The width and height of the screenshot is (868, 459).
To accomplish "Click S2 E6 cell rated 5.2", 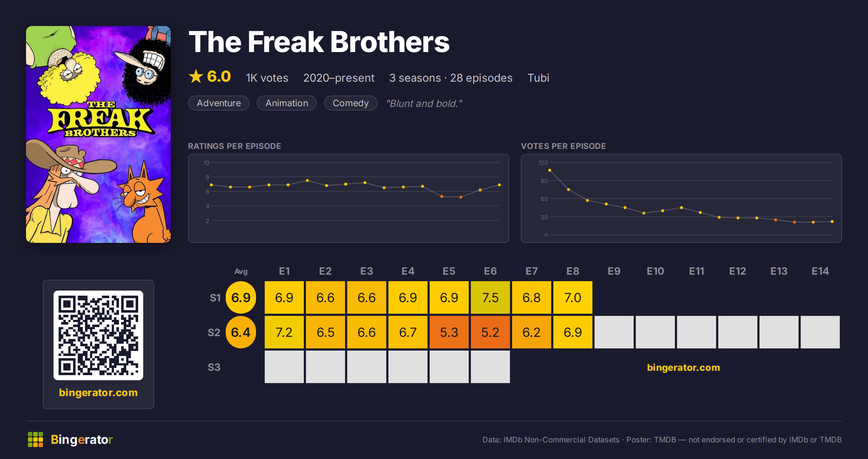I will (x=490, y=332).
